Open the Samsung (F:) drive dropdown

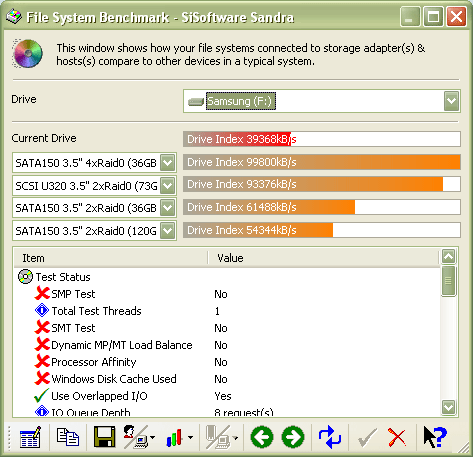pyautogui.click(x=452, y=101)
